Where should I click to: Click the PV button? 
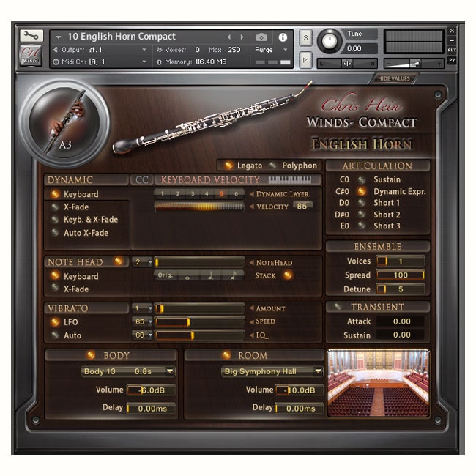(x=452, y=60)
